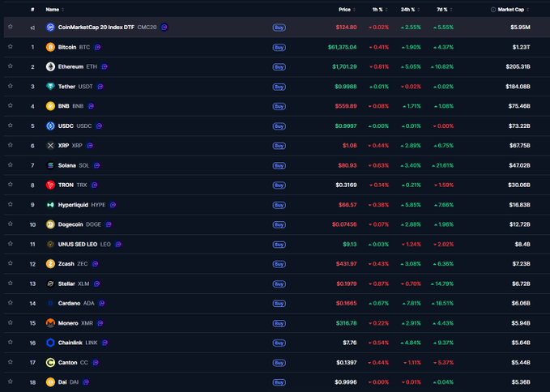Click the Buy button for CMC20 index
Viewport: 550px width, 392px height.
pyautogui.click(x=279, y=28)
